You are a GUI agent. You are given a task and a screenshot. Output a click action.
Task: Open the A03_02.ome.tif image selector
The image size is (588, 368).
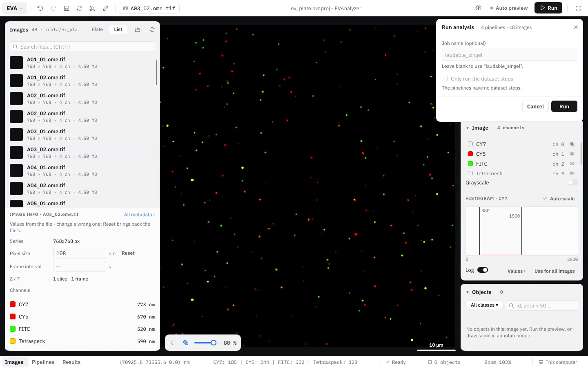[x=149, y=8]
